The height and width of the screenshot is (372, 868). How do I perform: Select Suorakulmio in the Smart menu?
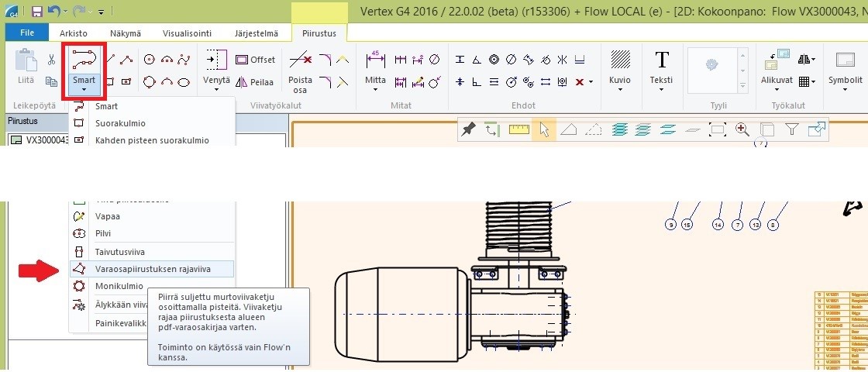coord(120,123)
